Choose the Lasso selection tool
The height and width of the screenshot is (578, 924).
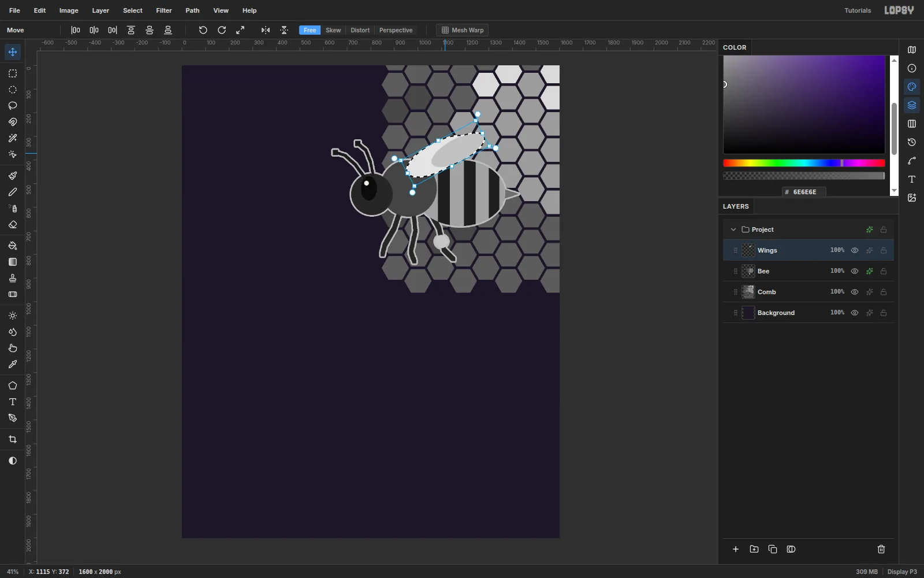[x=13, y=106]
